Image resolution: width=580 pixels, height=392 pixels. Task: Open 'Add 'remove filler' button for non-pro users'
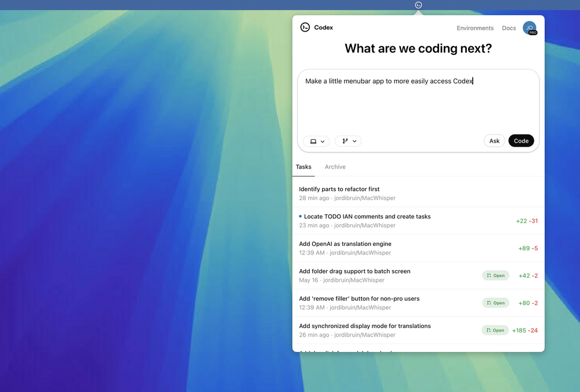(x=418, y=303)
